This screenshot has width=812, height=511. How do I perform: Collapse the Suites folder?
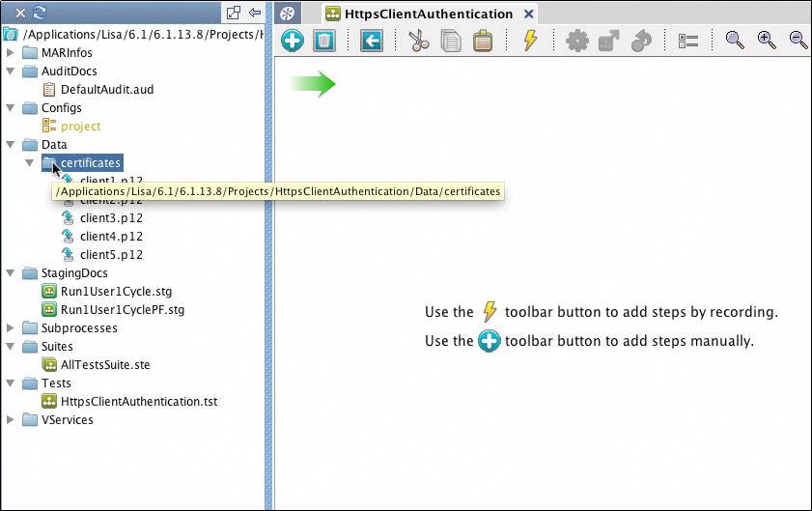coord(10,346)
